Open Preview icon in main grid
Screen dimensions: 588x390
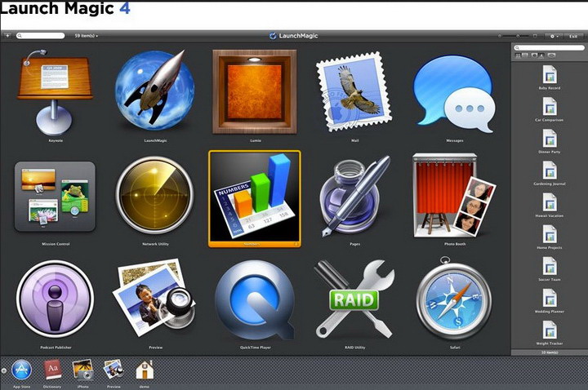point(154,298)
